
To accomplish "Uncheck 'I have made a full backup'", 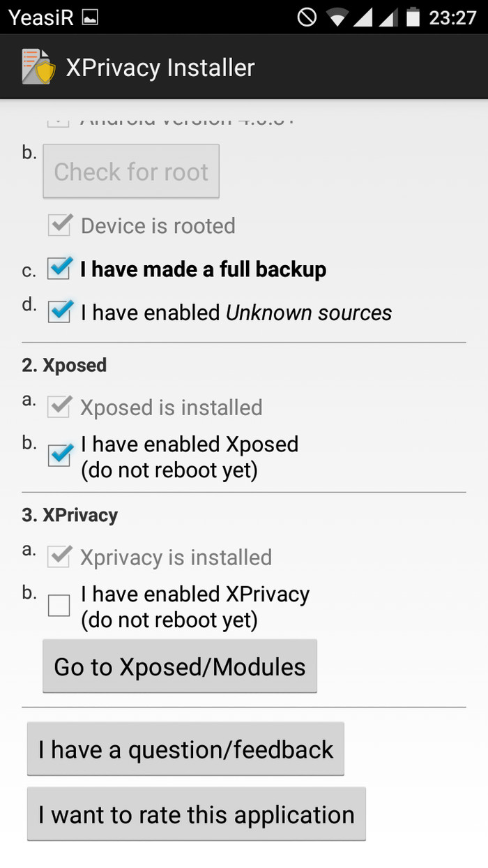I will pos(59,269).
